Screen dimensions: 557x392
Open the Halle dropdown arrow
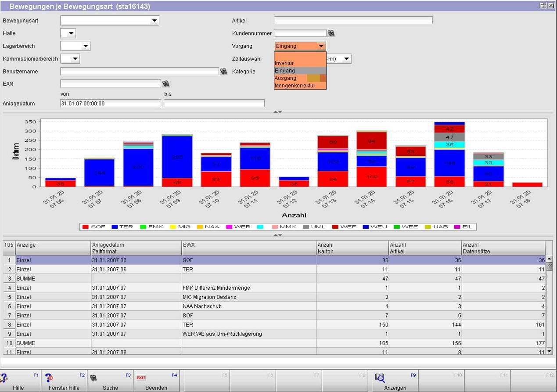click(x=72, y=33)
